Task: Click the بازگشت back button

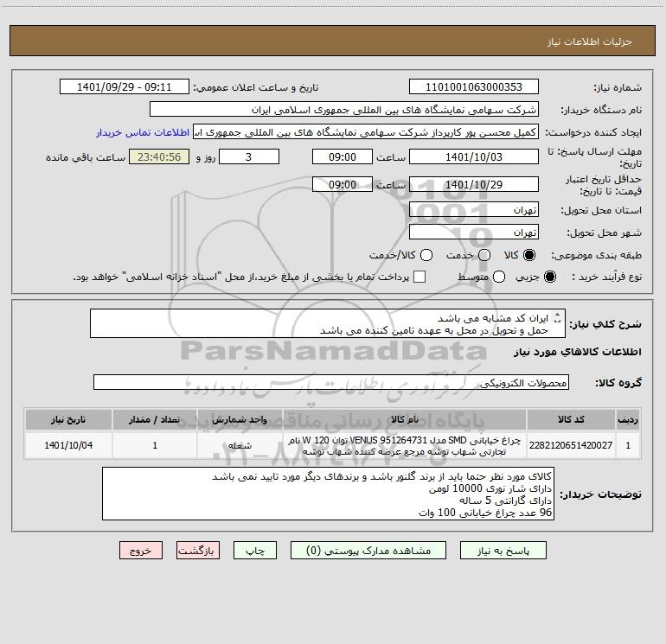Action: coord(198,551)
